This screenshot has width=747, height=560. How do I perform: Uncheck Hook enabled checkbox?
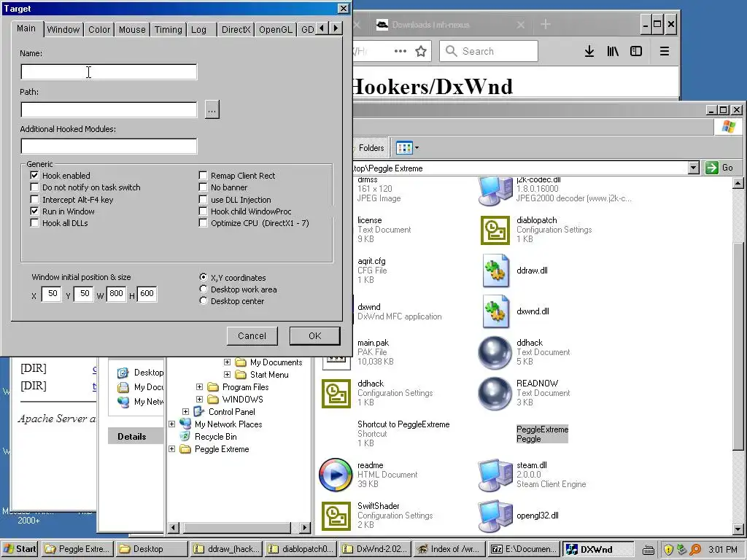pyautogui.click(x=34, y=175)
